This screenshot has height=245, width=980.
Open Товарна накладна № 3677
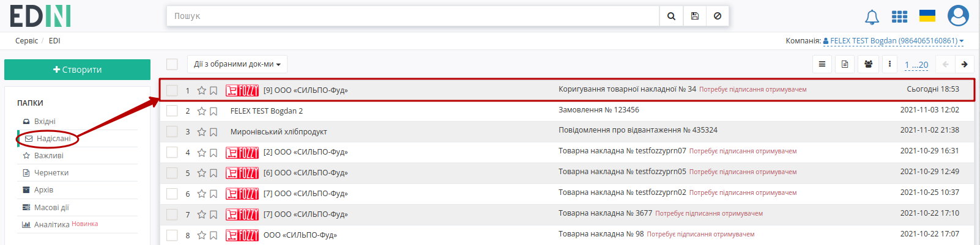(605, 213)
